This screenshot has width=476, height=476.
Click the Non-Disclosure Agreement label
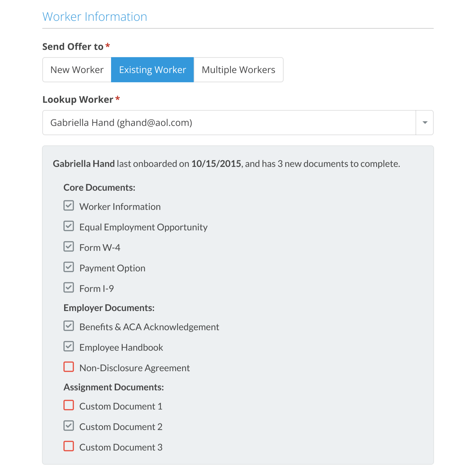[135, 368]
